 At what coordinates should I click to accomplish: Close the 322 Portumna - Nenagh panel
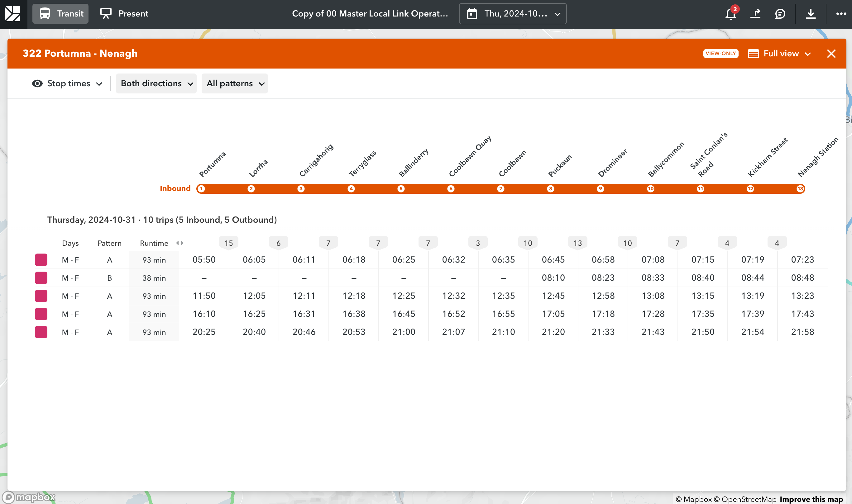point(831,54)
